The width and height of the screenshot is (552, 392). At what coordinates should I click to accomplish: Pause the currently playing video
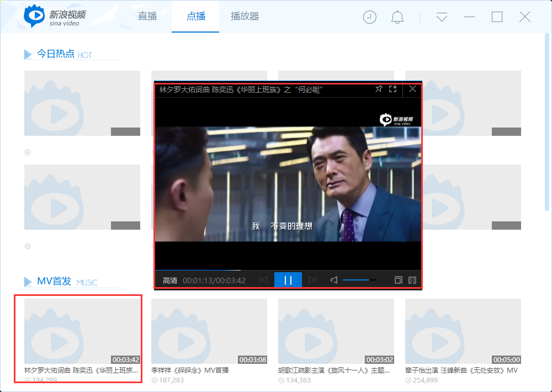(288, 280)
